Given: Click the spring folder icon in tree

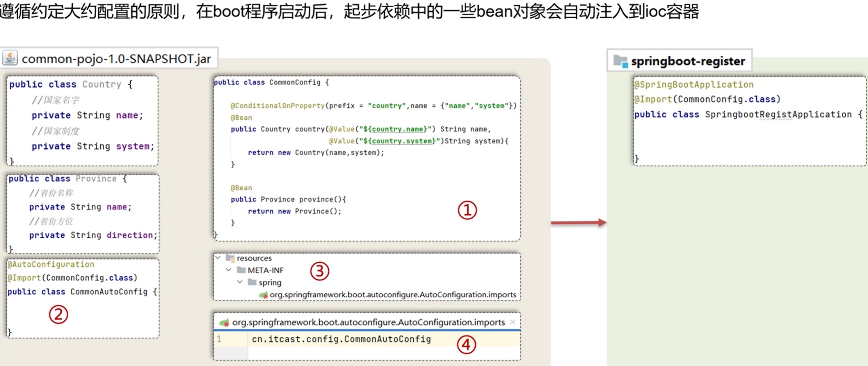Looking at the screenshot, I should point(252,282).
